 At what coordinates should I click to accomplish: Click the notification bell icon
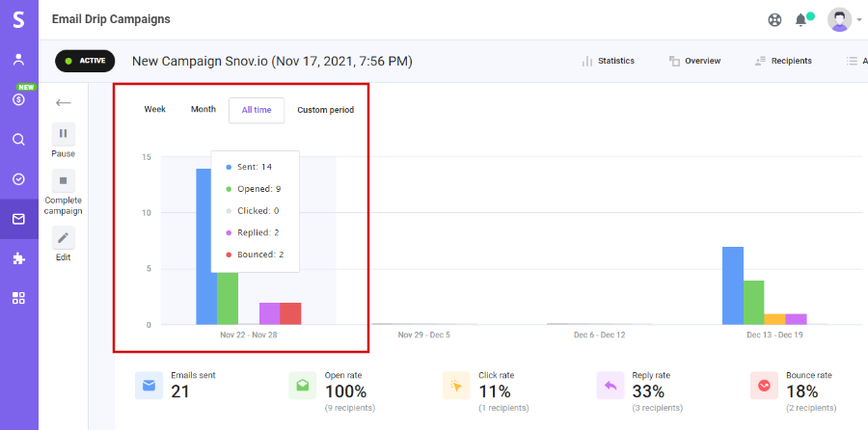point(801,19)
